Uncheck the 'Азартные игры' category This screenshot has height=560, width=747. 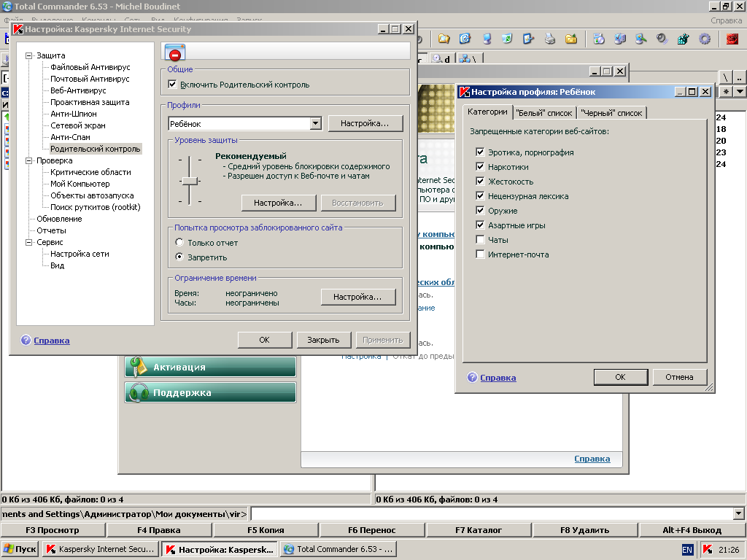[x=480, y=225]
